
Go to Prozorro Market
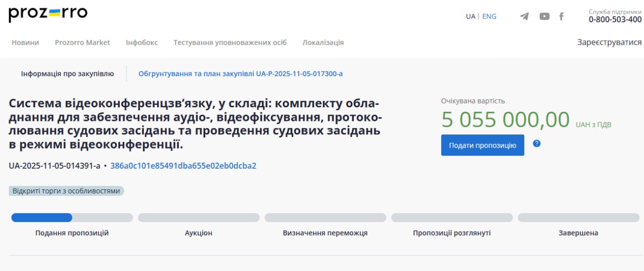click(x=82, y=42)
